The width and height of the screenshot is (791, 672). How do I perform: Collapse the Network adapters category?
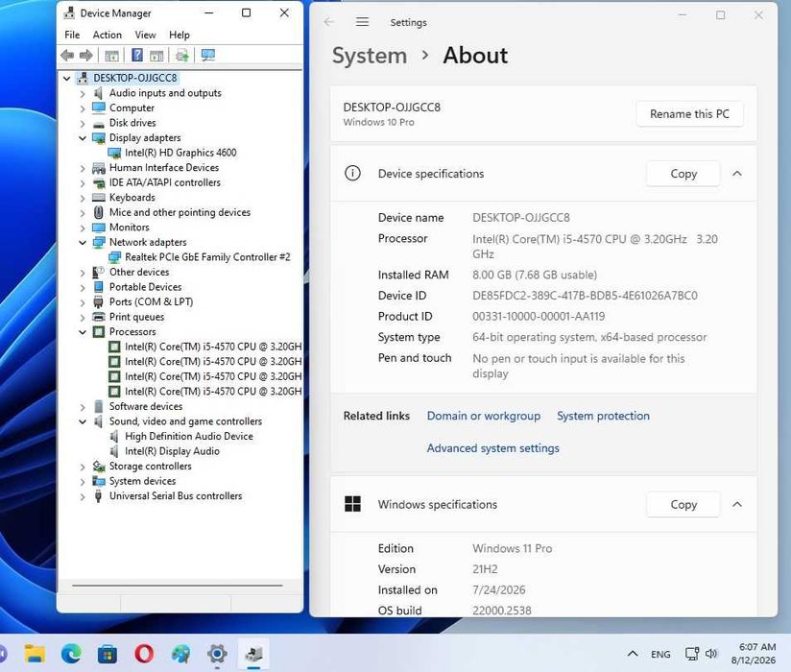[83, 243]
